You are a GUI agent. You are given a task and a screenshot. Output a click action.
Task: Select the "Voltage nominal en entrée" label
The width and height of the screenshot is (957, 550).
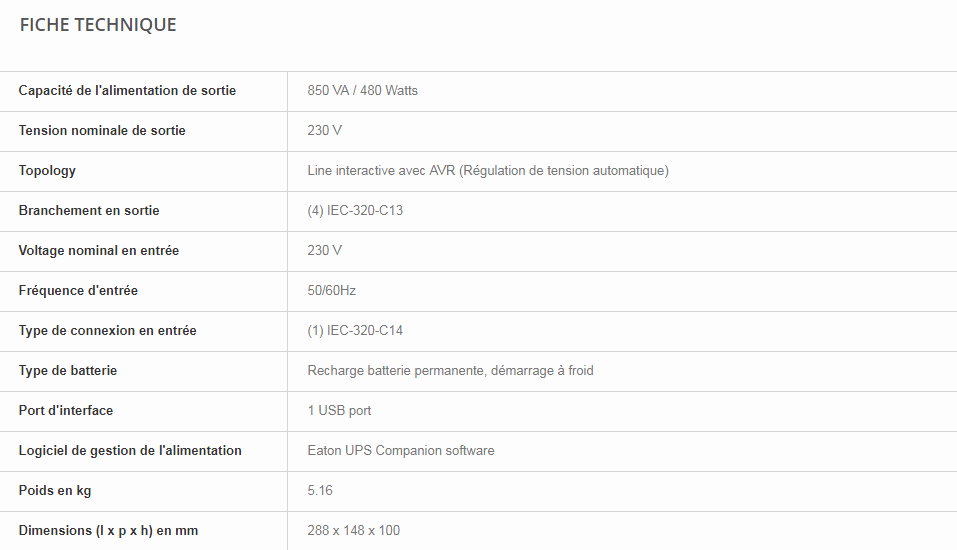click(x=99, y=251)
